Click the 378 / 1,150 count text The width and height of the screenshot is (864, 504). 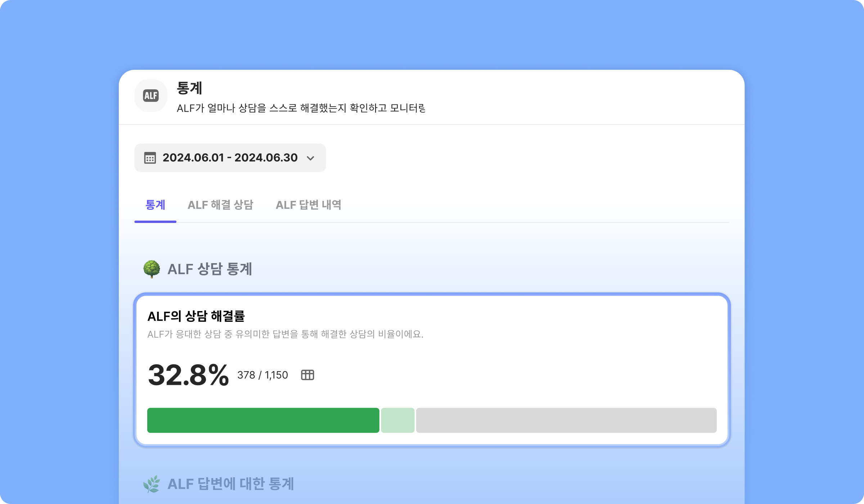point(262,375)
